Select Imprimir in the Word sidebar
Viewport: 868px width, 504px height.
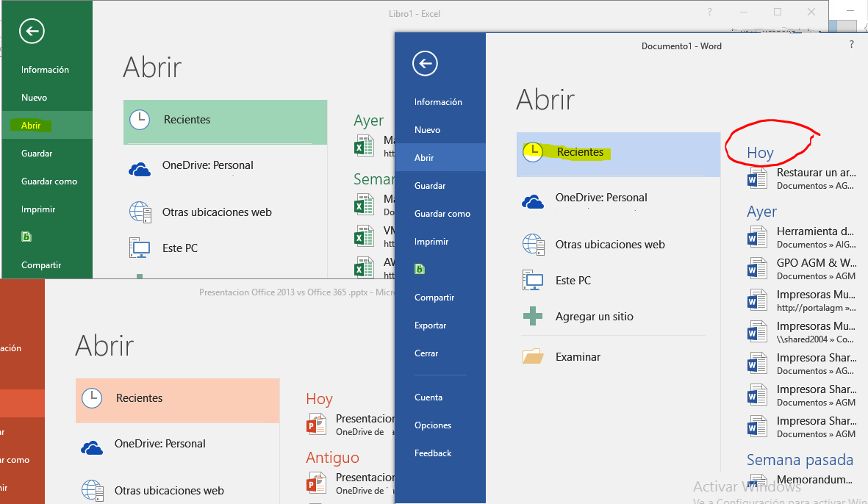click(431, 242)
